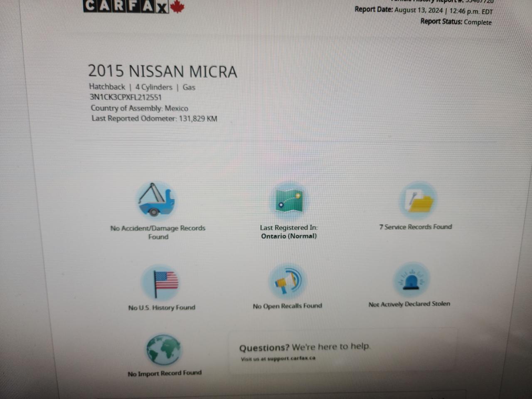The image size is (532, 399).
Task: Click the police siren stolen icon
Action: (x=411, y=280)
